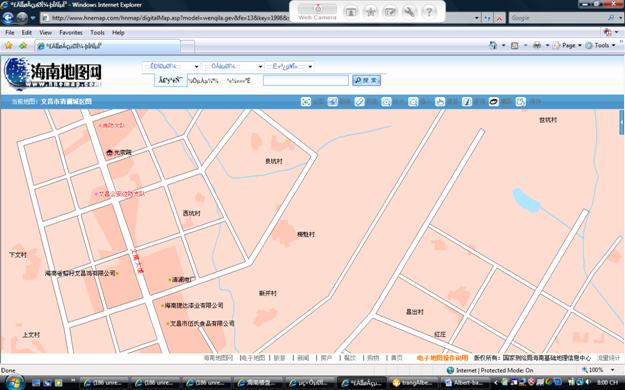Click the full-extent map tool icon

coord(306,102)
